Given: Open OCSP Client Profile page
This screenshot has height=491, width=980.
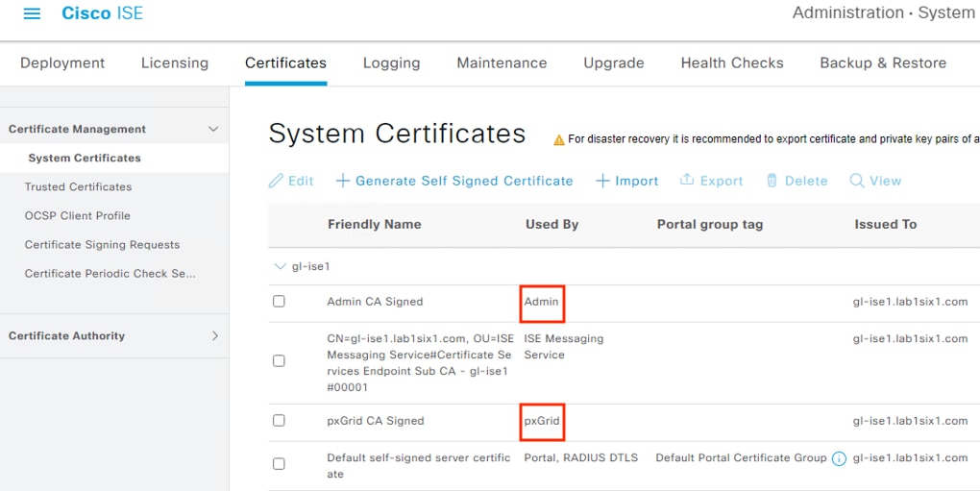Looking at the screenshot, I should click(78, 215).
